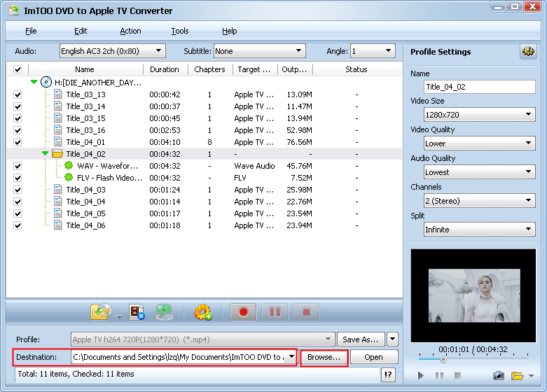Click the !? help button in status bar
This screenshot has width=547, height=392.
(388, 375)
